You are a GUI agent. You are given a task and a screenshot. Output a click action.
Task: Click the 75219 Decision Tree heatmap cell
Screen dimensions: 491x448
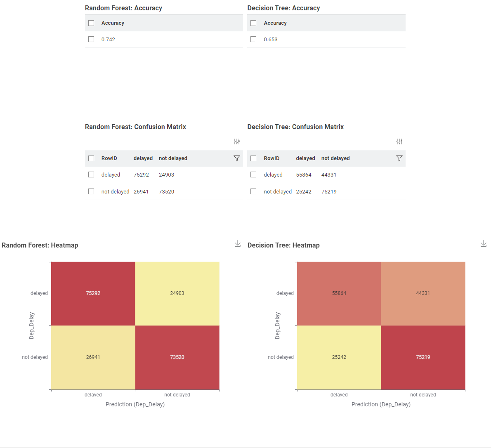(423, 357)
